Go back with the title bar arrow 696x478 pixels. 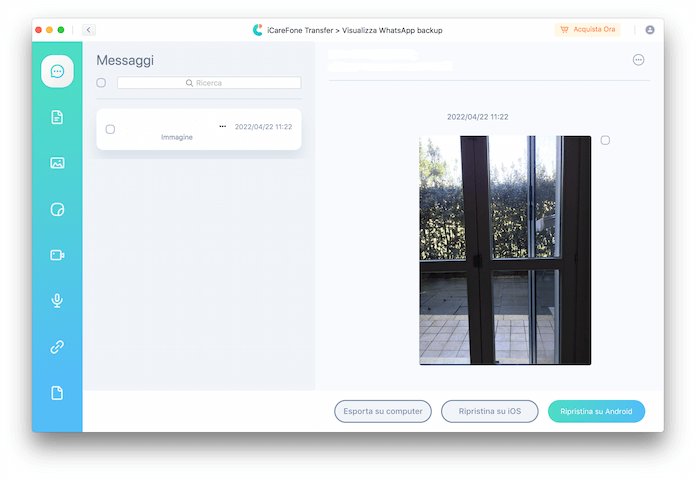click(89, 30)
